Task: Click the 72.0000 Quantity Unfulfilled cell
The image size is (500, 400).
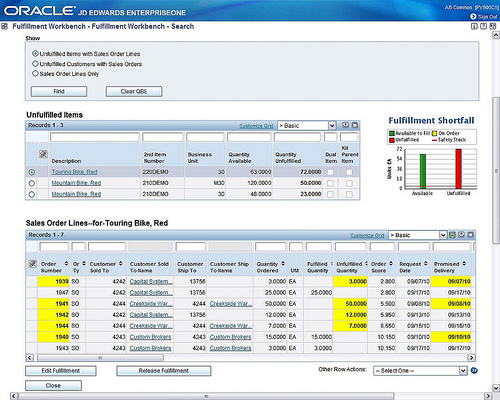Action: [x=297, y=172]
